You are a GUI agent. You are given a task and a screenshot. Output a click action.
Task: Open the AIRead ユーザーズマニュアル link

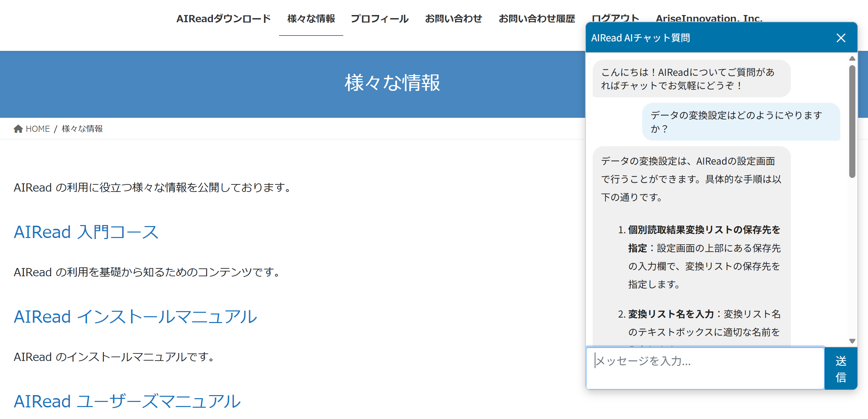[x=127, y=401]
